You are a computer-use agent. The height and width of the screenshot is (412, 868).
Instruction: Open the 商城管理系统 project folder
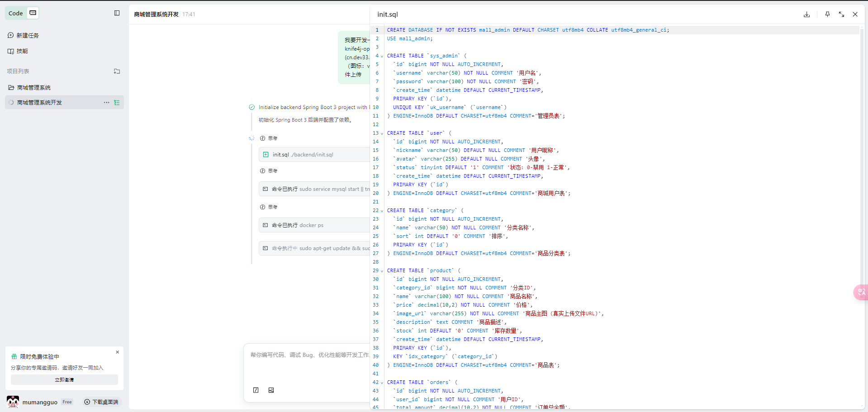(x=33, y=88)
